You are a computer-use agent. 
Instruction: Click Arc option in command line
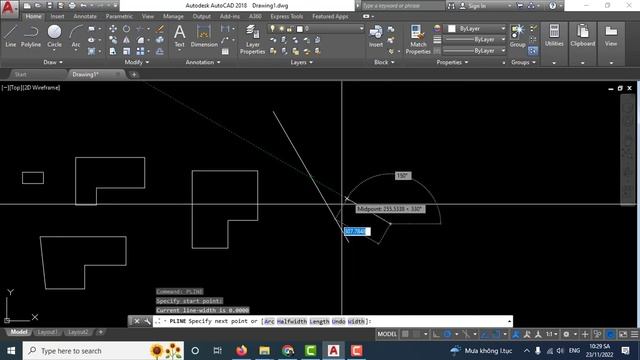coord(269,321)
